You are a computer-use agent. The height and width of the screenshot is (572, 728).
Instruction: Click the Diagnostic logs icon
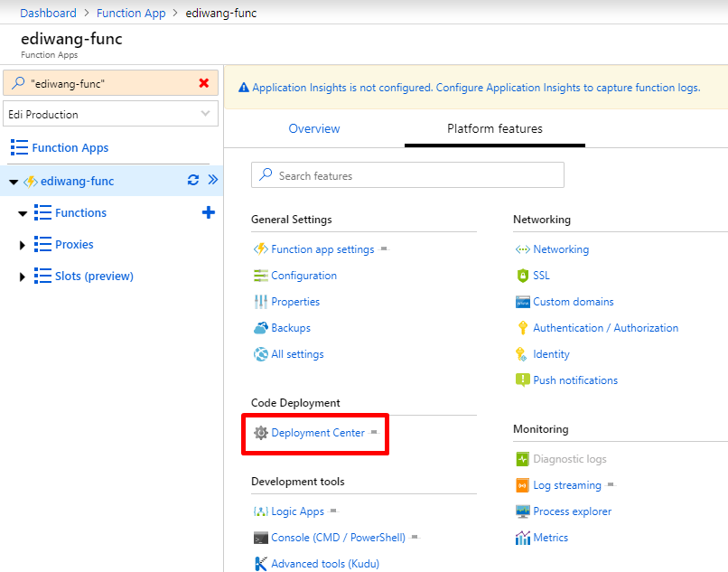click(523, 459)
